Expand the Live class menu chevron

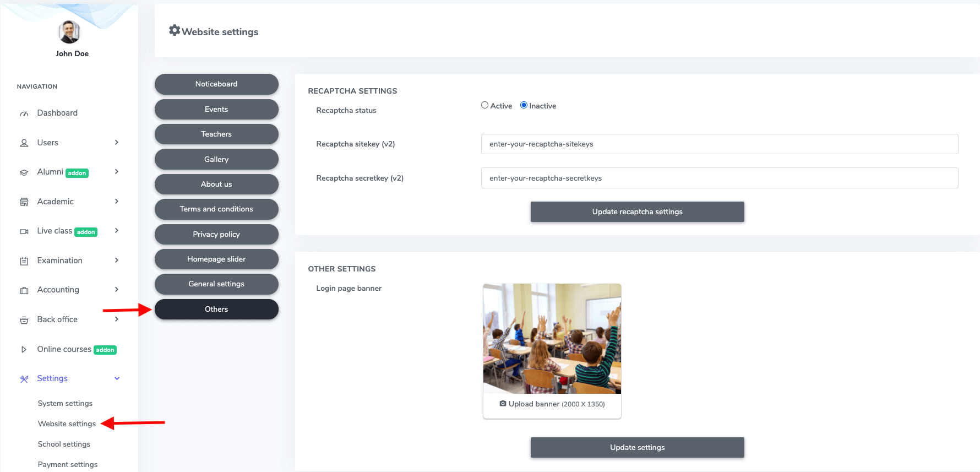[x=117, y=230]
